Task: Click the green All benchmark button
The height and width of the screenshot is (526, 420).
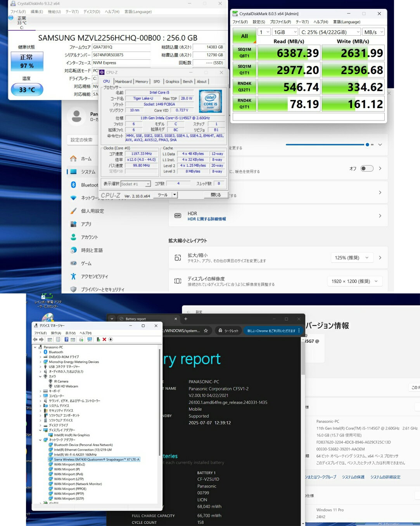Action: (x=244, y=36)
